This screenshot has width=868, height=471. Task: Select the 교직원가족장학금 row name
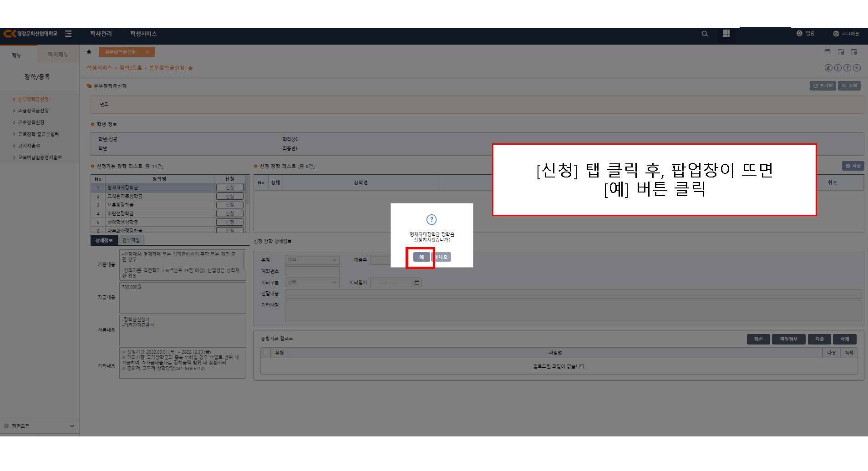pyautogui.click(x=125, y=196)
